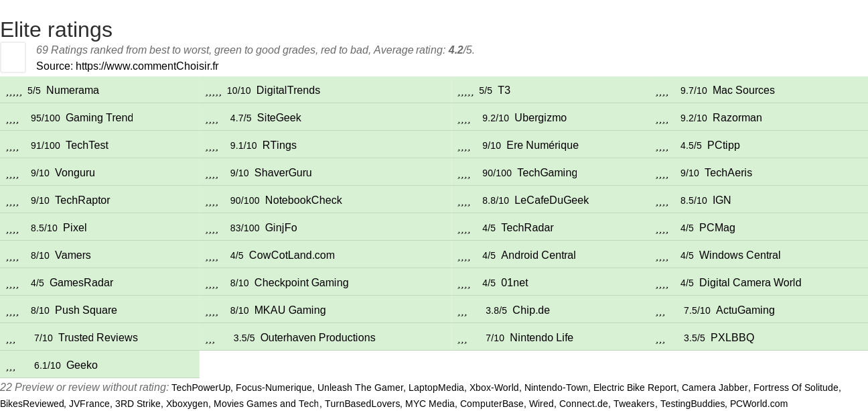Screen dimensions: 868x411
Task: Select the TechTest review
Action: coord(87,145)
